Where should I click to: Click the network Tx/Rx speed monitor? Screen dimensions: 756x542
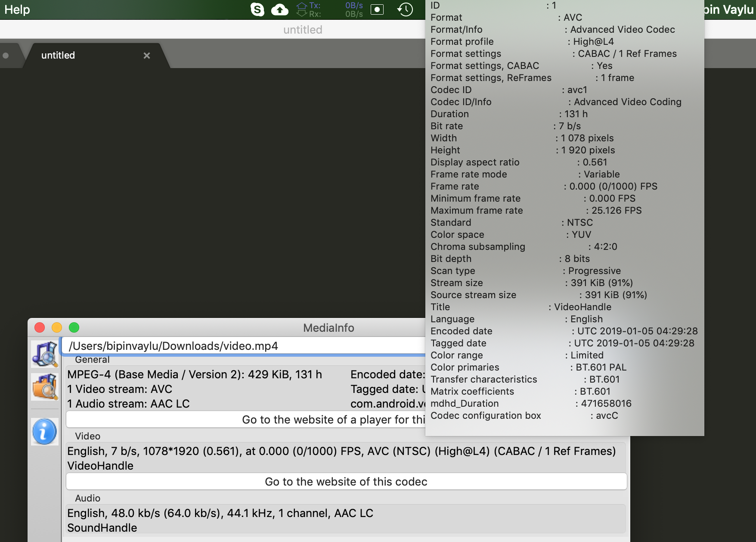click(330, 9)
